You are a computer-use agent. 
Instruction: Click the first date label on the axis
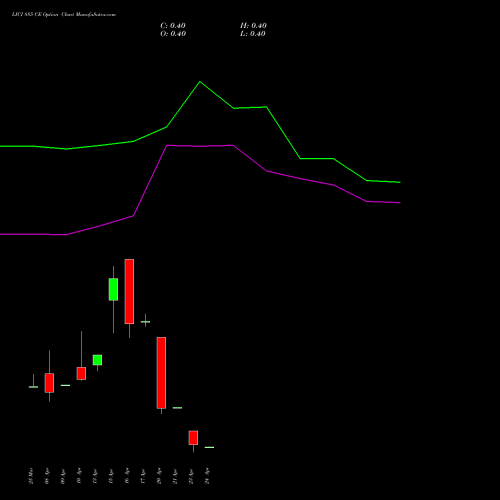(x=31, y=476)
